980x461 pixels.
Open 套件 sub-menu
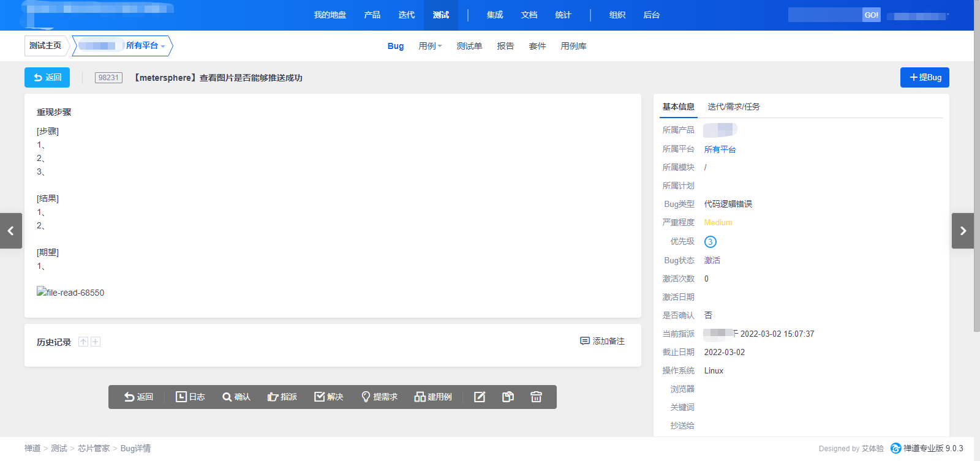coord(537,46)
